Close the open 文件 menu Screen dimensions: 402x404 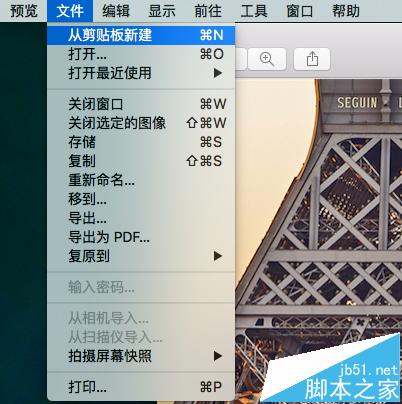70,11
